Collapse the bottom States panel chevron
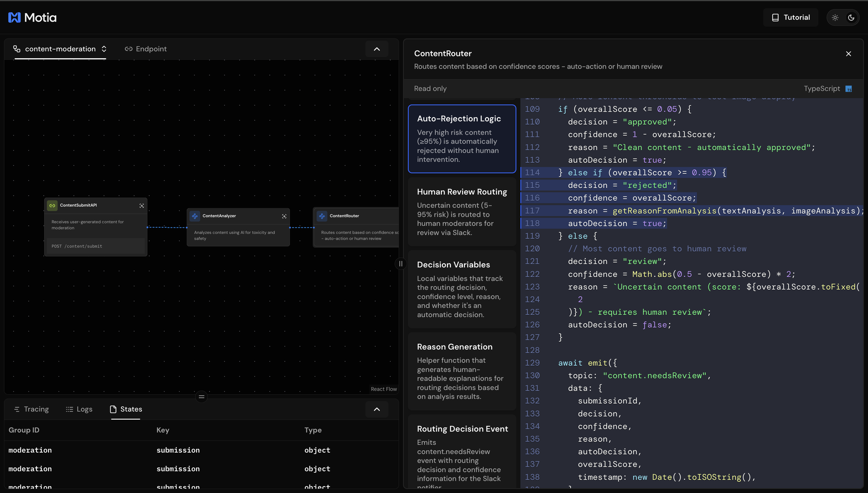This screenshot has width=868, height=493. (377, 409)
